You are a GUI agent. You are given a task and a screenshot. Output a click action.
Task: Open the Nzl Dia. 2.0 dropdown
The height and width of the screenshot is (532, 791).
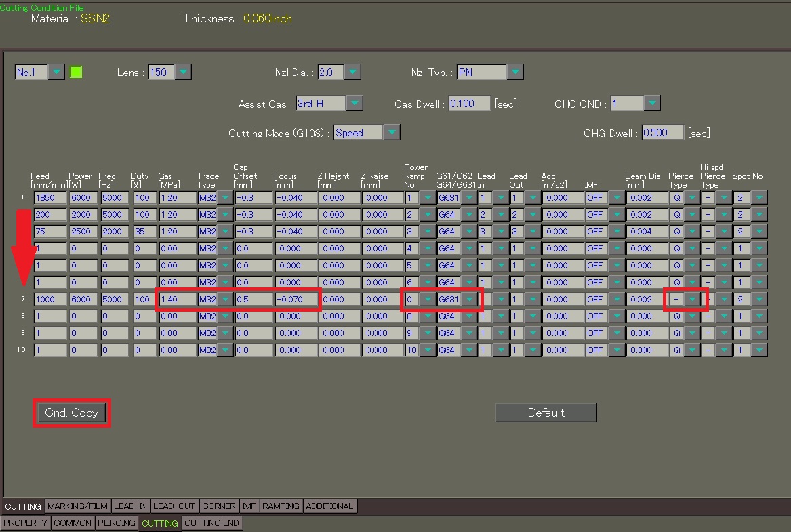[352, 72]
